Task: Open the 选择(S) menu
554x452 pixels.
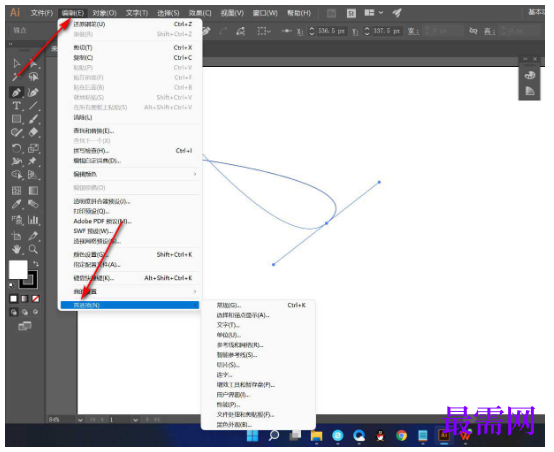Action: pos(168,13)
